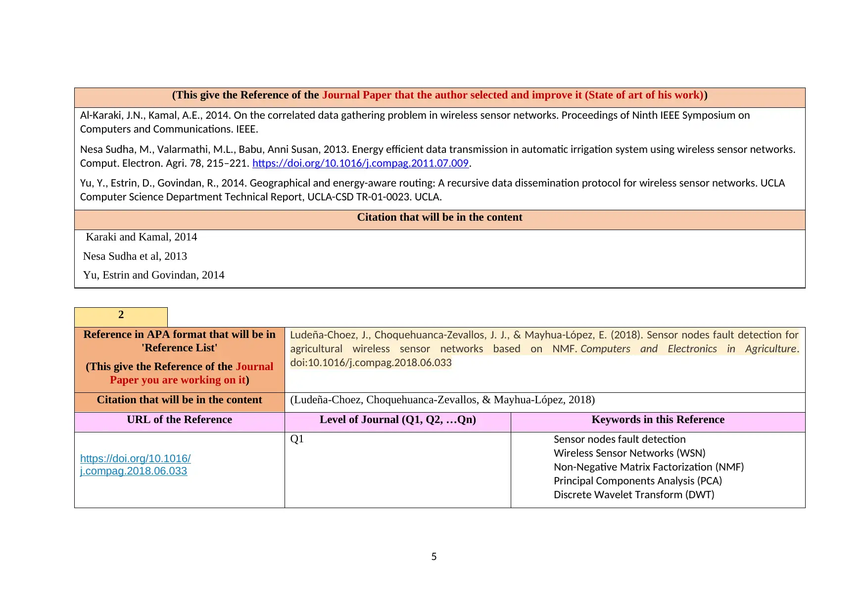Click 'Wireless Sensor Networks (WSN)' keyword
Viewport: 868px width, 614px height.
629,453
